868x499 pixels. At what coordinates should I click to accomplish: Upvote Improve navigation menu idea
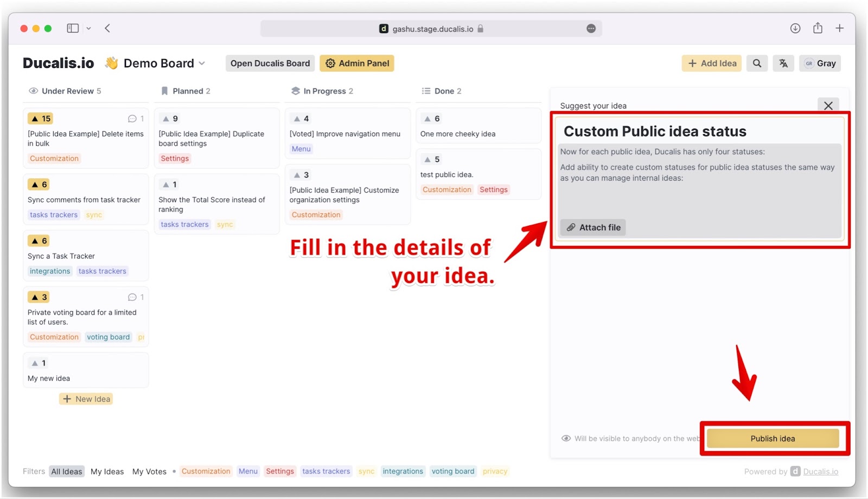point(301,118)
